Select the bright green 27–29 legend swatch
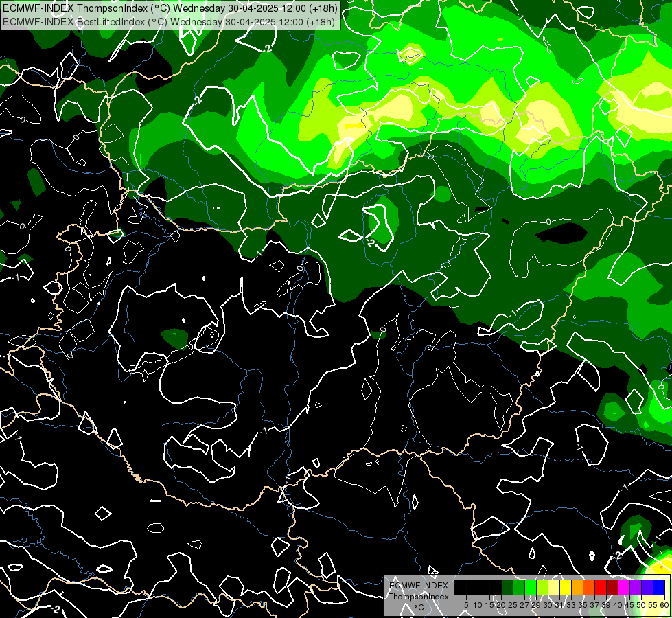The width and height of the screenshot is (672, 618). pyautogui.click(x=531, y=587)
